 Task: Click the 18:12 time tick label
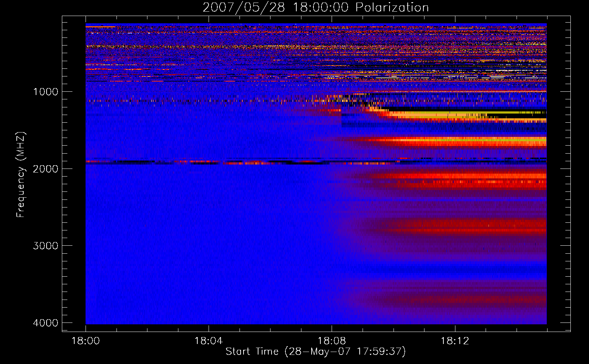[x=455, y=341]
